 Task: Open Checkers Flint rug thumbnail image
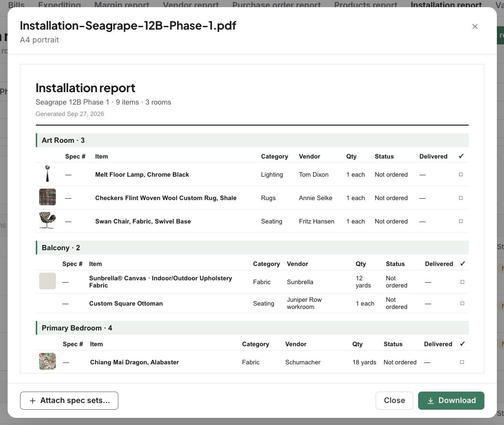pos(47,197)
